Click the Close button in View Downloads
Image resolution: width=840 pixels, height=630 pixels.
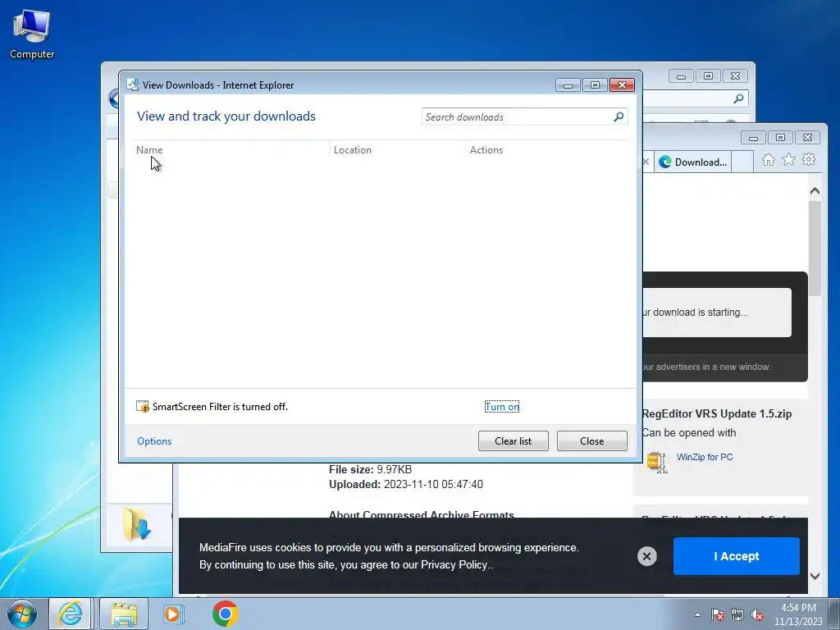592,441
